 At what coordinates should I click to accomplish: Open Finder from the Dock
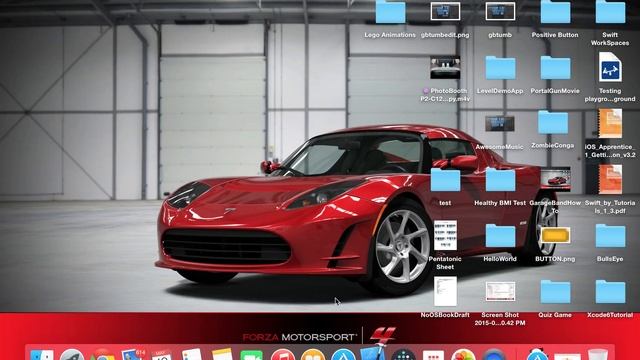click(x=42, y=355)
